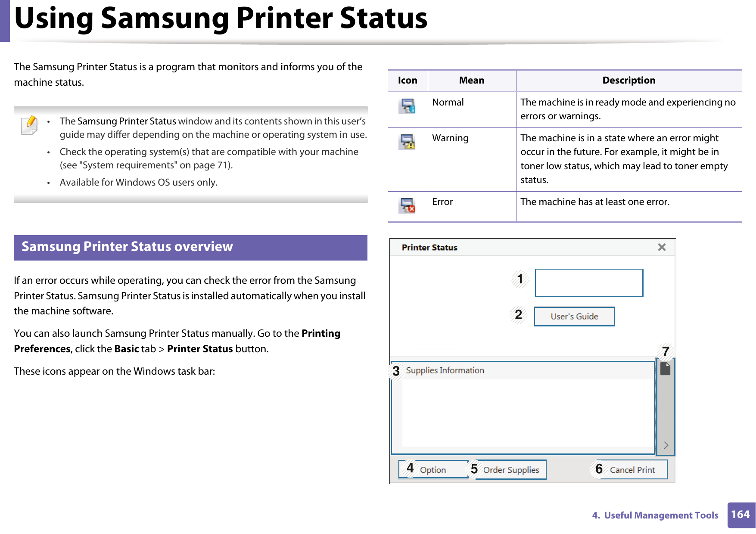This screenshot has height=534, width=756.
Task: Expand the right-arrow chevron below the document icon
Action: pyautogui.click(x=666, y=444)
